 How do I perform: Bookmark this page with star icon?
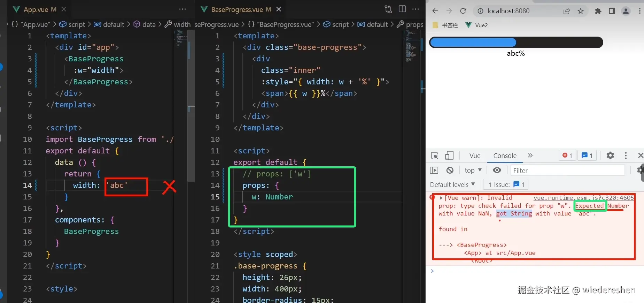[581, 11]
